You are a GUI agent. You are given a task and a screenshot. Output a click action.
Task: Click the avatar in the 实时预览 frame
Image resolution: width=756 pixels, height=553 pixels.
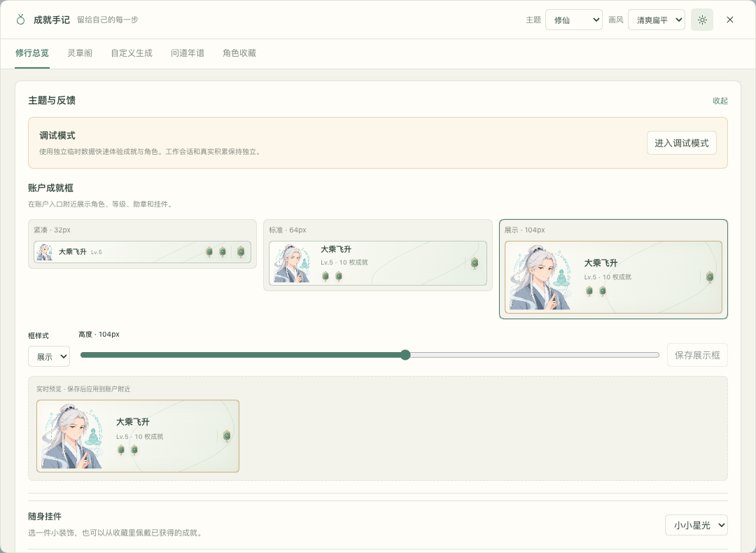click(x=72, y=436)
